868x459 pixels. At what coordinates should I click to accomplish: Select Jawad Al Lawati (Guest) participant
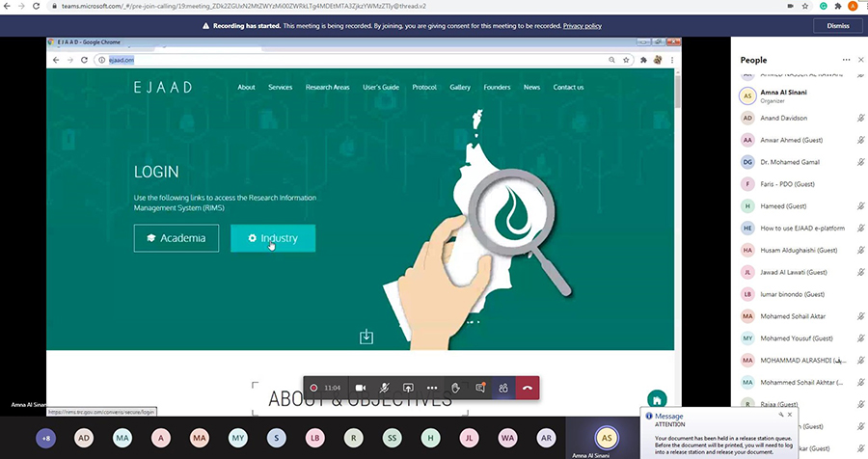pyautogui.click(x=801, y=272)
